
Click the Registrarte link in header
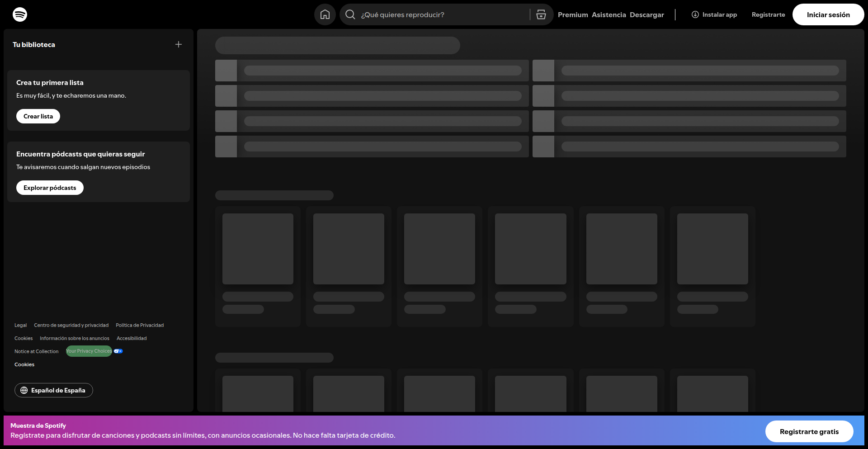point(768,14)
